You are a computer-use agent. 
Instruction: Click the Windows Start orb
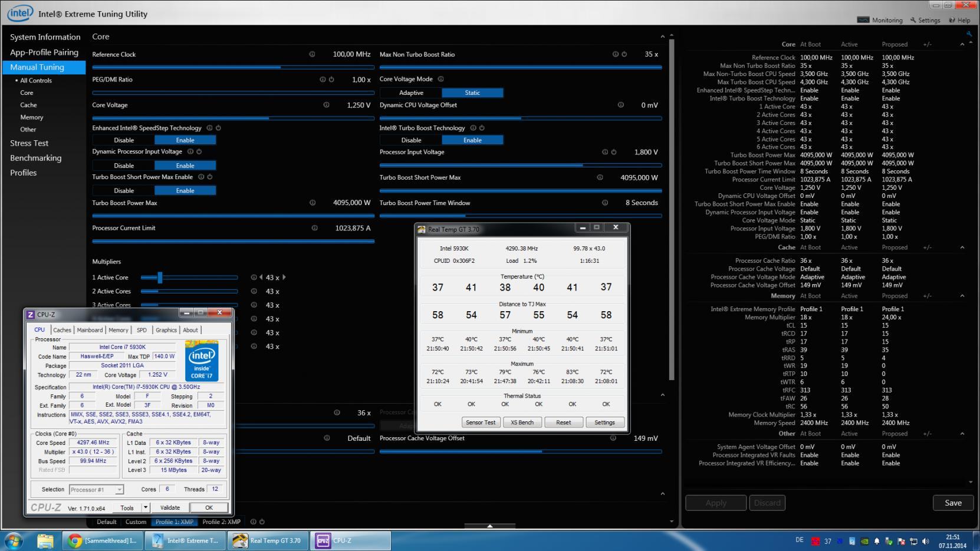pos(13,540)
